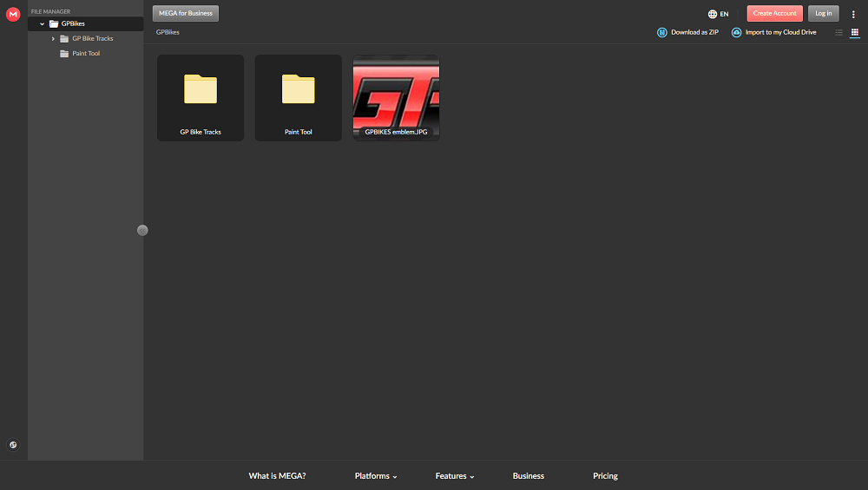The width and height of the screenshot is (868, 490).
Task: Open EN language selector
Action: pos(724,15)
